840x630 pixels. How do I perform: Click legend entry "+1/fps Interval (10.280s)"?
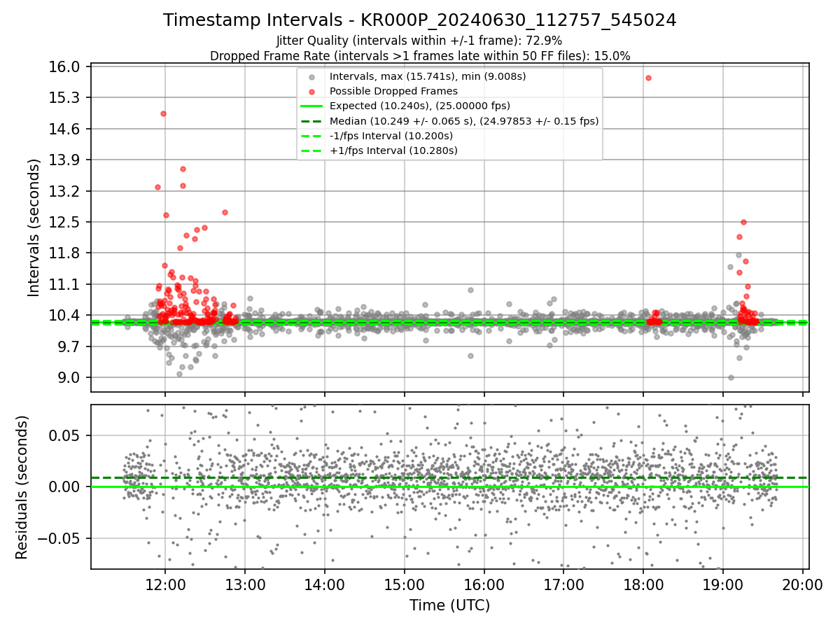coord(393,150)
